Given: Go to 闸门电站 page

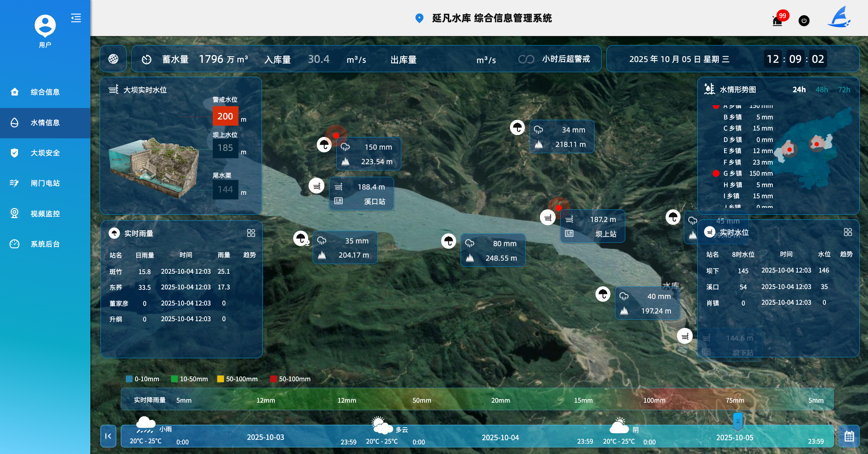Looking at the screenshot, I should coord(45,183).
